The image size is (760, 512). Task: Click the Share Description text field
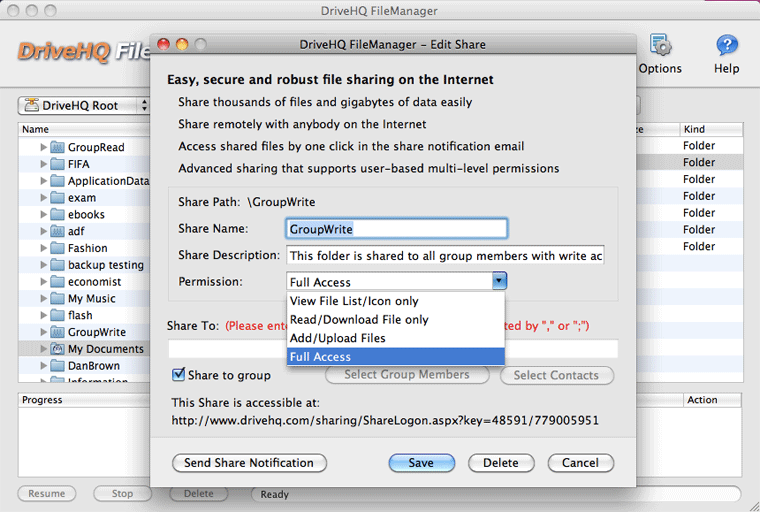coord(445,255)
